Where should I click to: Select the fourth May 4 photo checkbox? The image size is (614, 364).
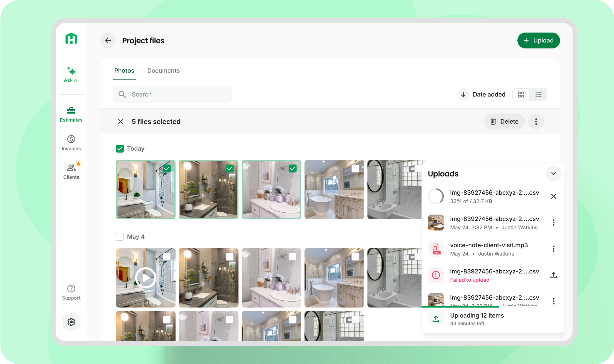click(356, 257)
